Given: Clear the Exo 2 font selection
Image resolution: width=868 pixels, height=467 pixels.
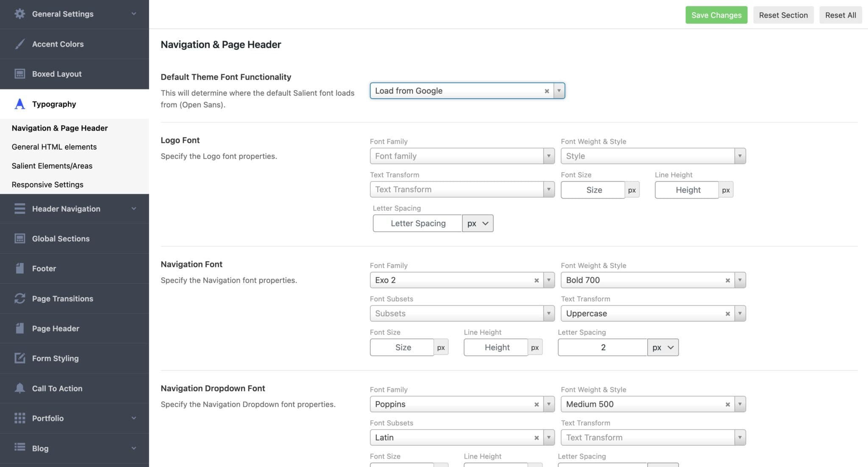Looking at the screenshot, I should pyautogui.click(x=537, y=280).
